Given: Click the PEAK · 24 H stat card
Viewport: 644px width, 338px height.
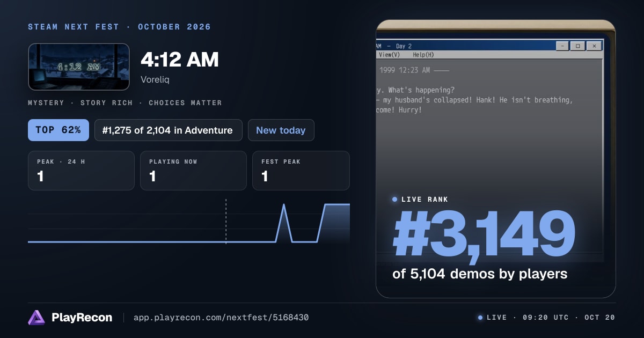Looking at the screenshot, I should [x=81, y=171].
